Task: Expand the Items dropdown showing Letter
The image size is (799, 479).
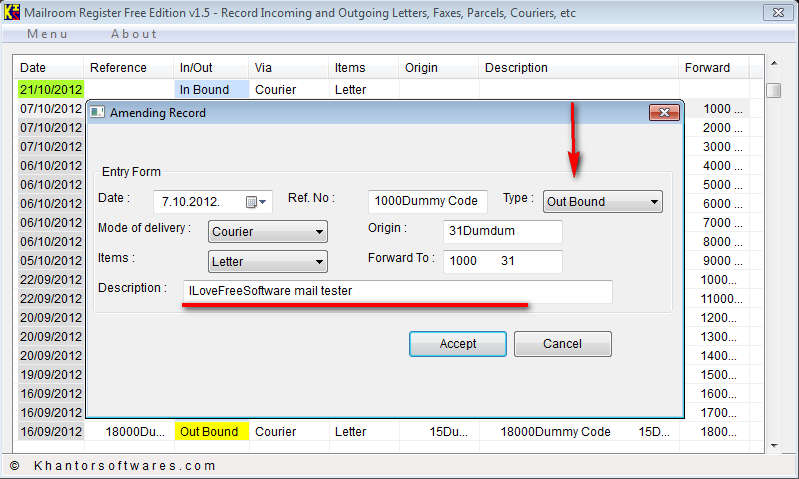Action: pyautogui.click(x=268, y=262)
